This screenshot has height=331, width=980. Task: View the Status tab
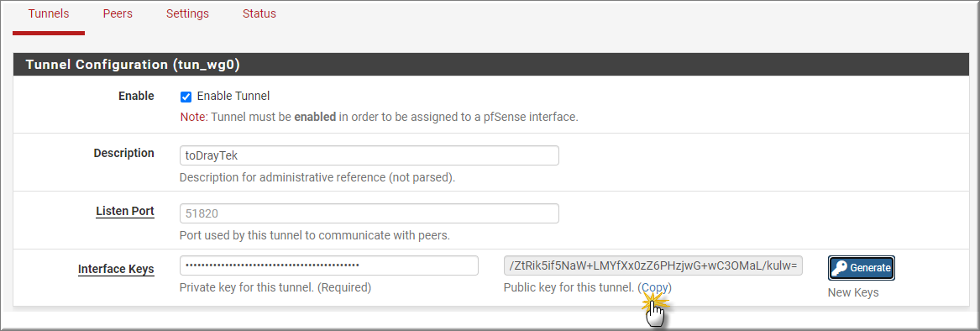tap(259, 13)
